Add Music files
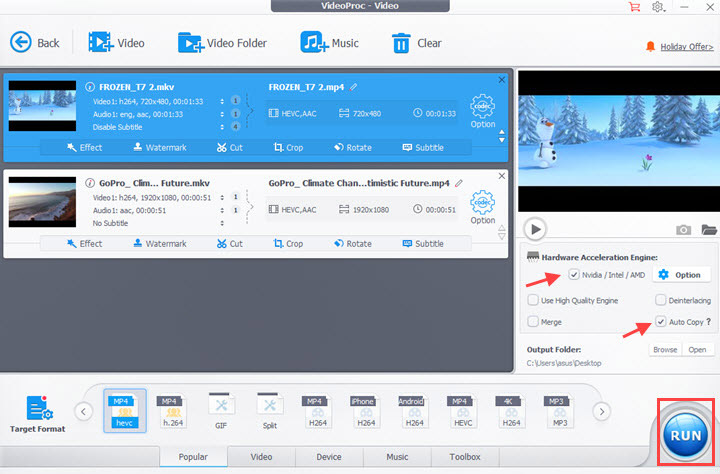Viewport: 720px width, 474px height. point(329,43)
